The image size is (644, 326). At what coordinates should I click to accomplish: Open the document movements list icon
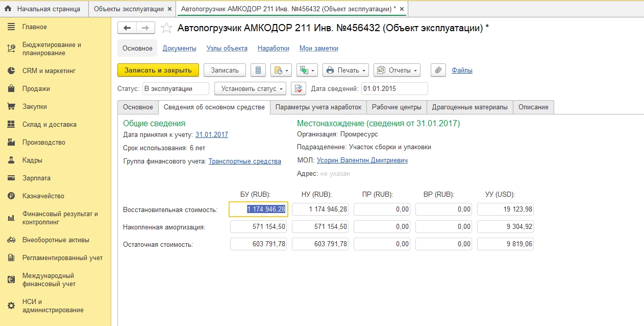258,70
